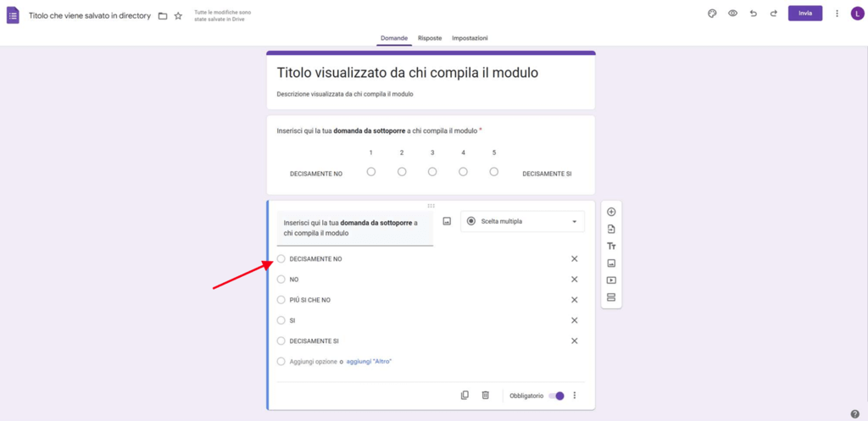The height and width of the screenshot is (421, 868).
Task: Add a new question with plus icon
Action: 611,212
